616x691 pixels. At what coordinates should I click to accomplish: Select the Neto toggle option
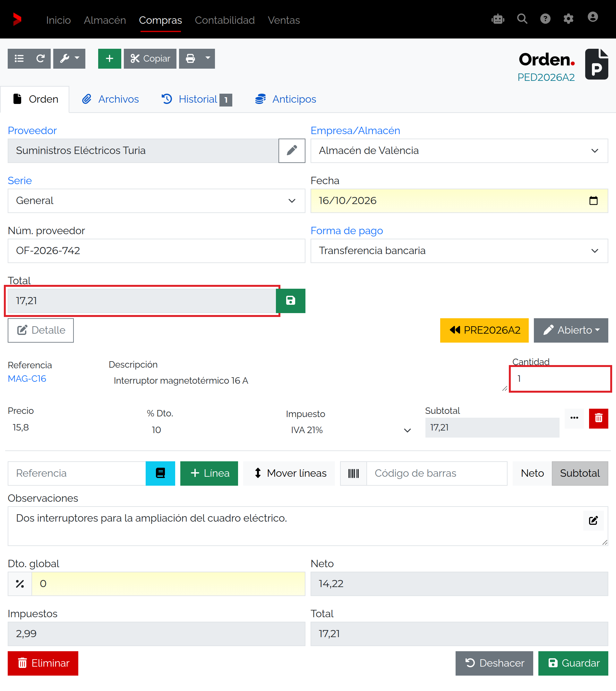pos(532,473)
